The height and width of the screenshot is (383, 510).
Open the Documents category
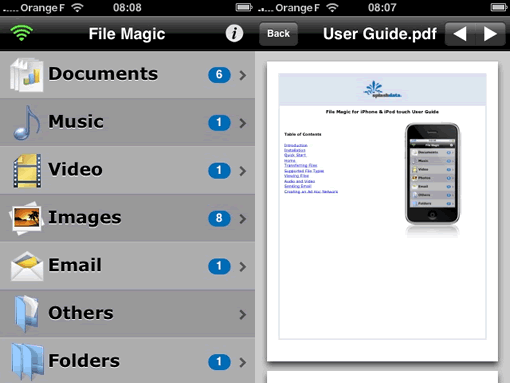tap(127, 75)
